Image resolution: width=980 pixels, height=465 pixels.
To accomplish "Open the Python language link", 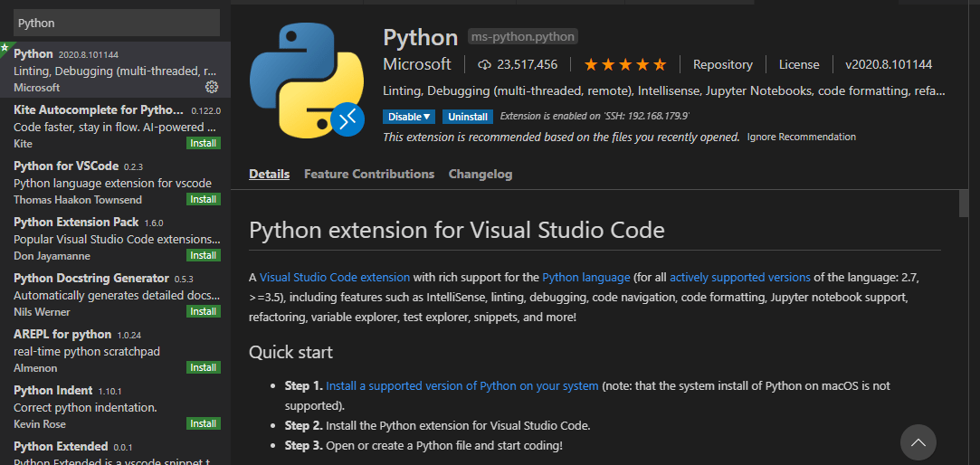I will [x=585, y=277].
